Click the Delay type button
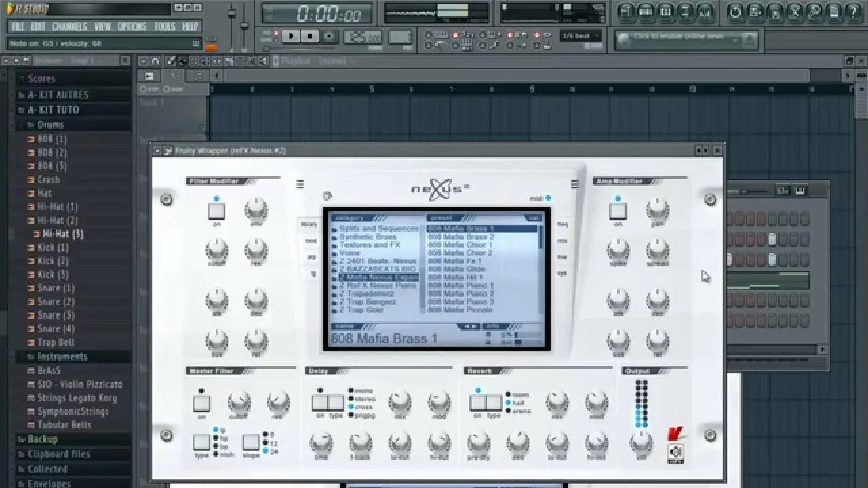Image resolution: width=868 pixels, height=488 pixels. pos(336,403)
